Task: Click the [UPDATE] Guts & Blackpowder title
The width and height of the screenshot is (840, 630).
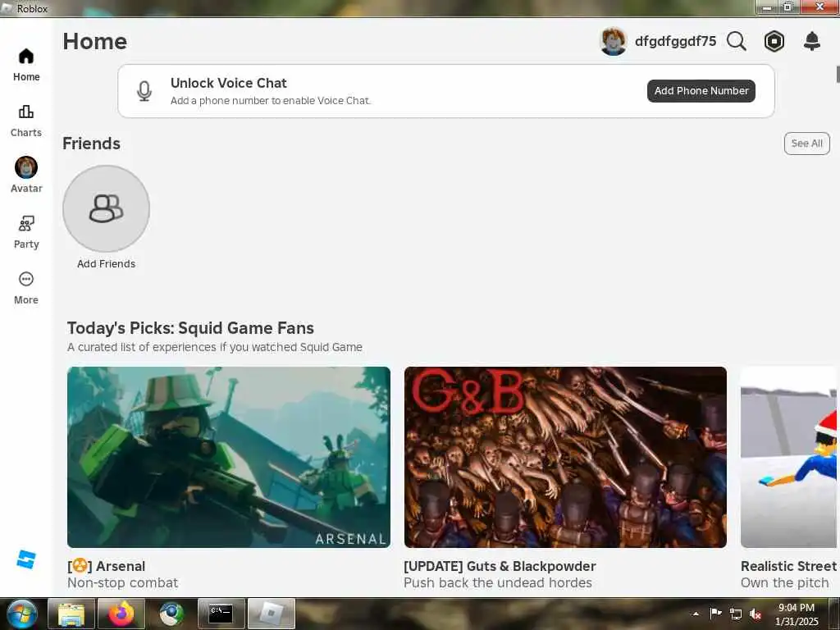Action: 500,566
